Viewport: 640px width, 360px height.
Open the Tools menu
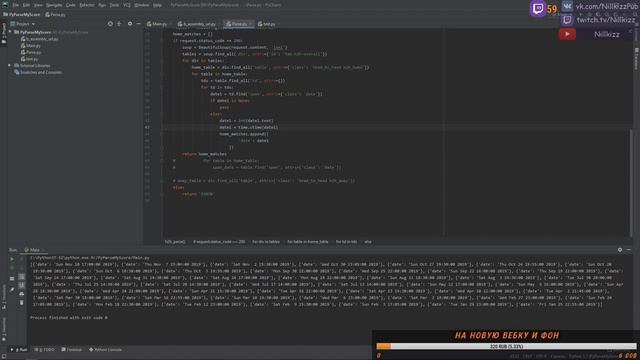114,5
